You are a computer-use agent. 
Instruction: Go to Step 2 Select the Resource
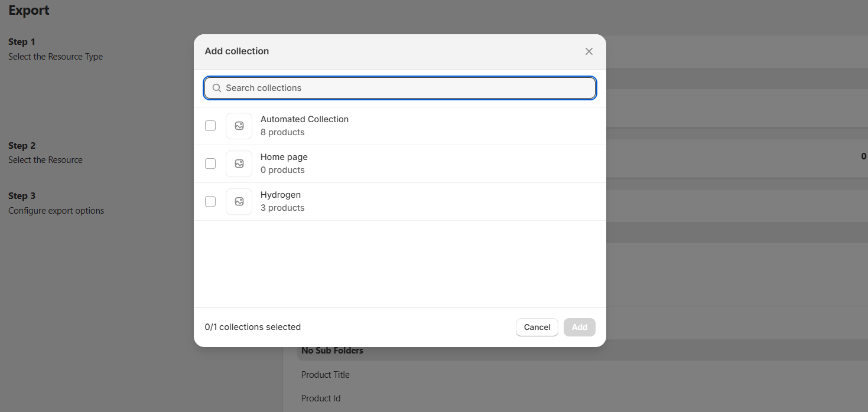click(x=45, y=152)
